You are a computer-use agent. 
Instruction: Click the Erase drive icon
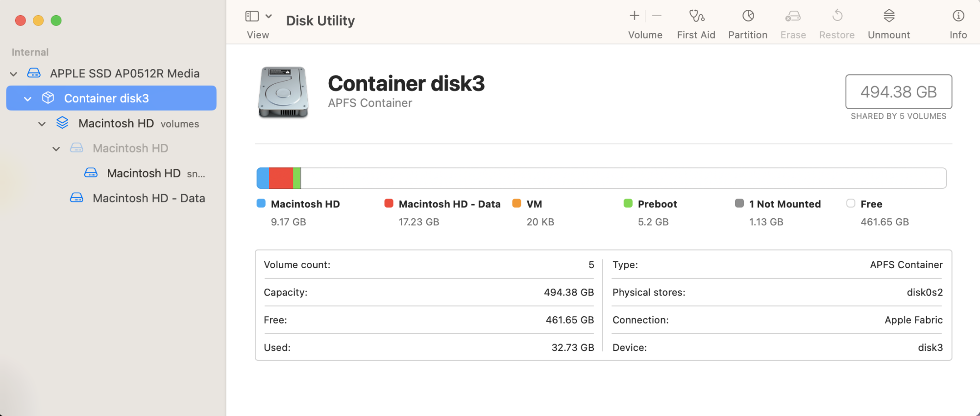coord(793,16)
